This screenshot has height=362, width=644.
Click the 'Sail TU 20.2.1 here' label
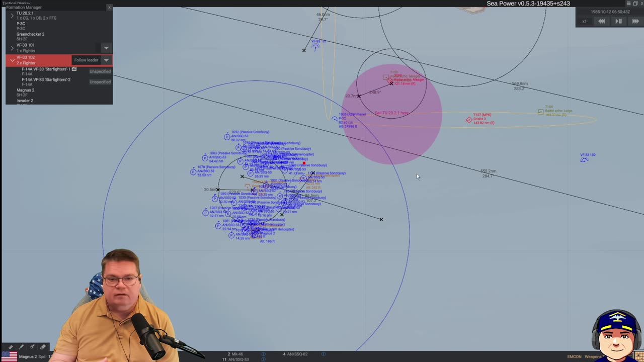(391, 113)
